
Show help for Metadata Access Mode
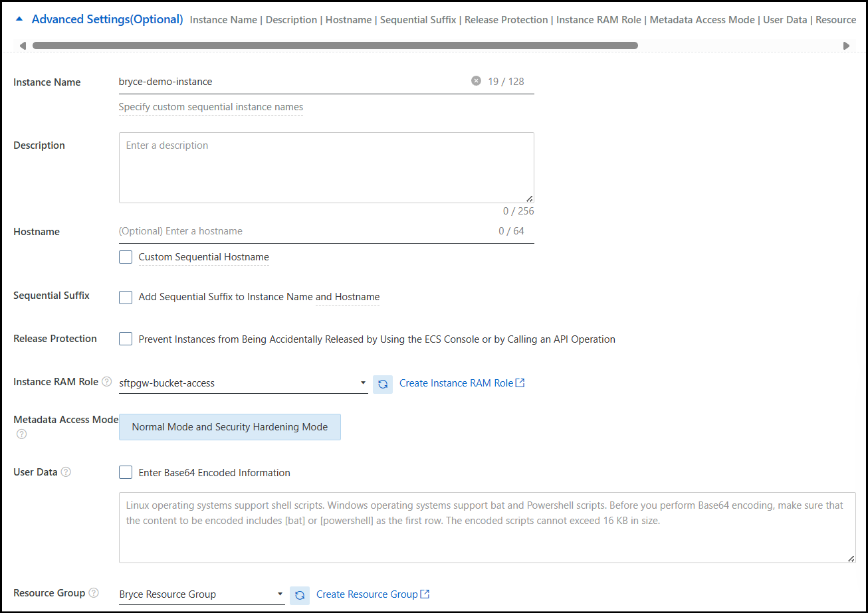point(22,434)
